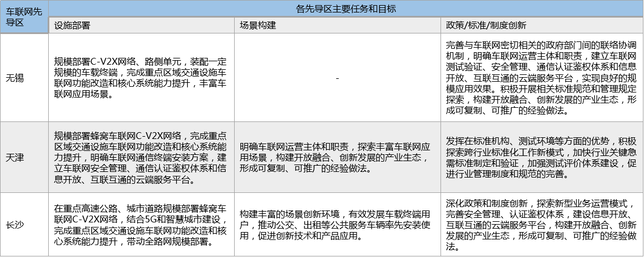Select the '场景构建' column header
The height and width of the screenshot is (257, 644).
pyautogui.click(x=337, y=26)
